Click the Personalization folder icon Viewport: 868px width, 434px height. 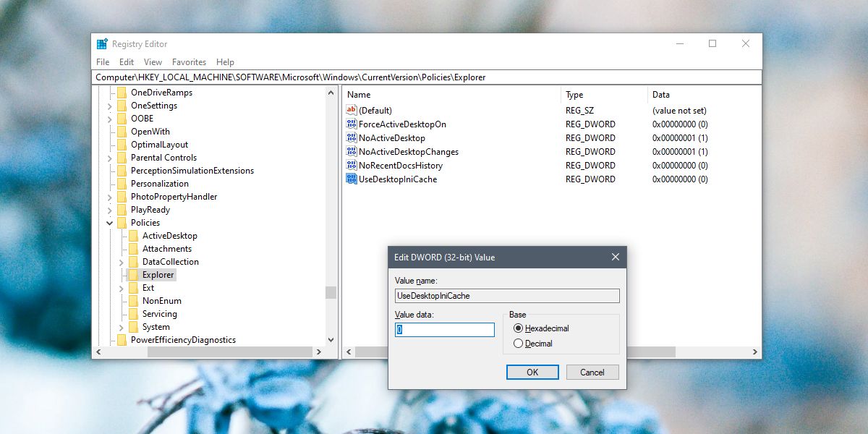pos(122,184)
